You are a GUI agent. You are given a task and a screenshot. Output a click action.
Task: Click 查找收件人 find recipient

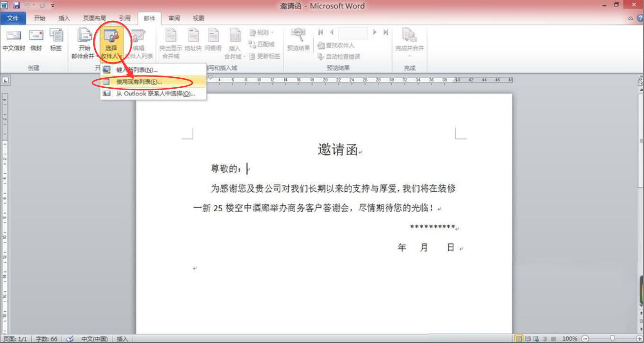[x=336, y=45]
